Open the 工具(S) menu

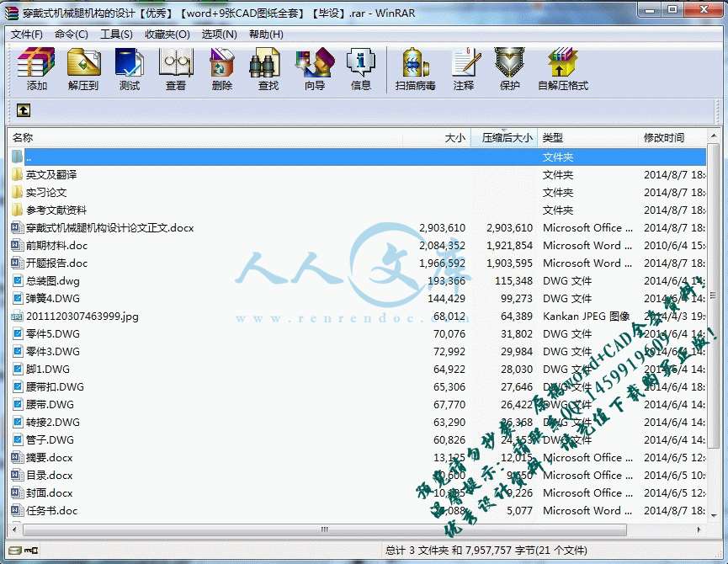point(116,35)
